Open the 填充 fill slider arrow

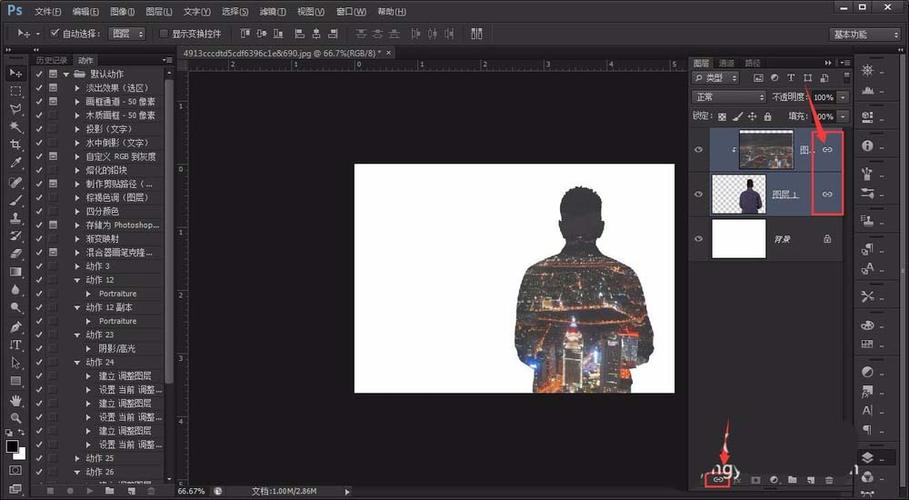pyautogui.click(x=843, y=117)
